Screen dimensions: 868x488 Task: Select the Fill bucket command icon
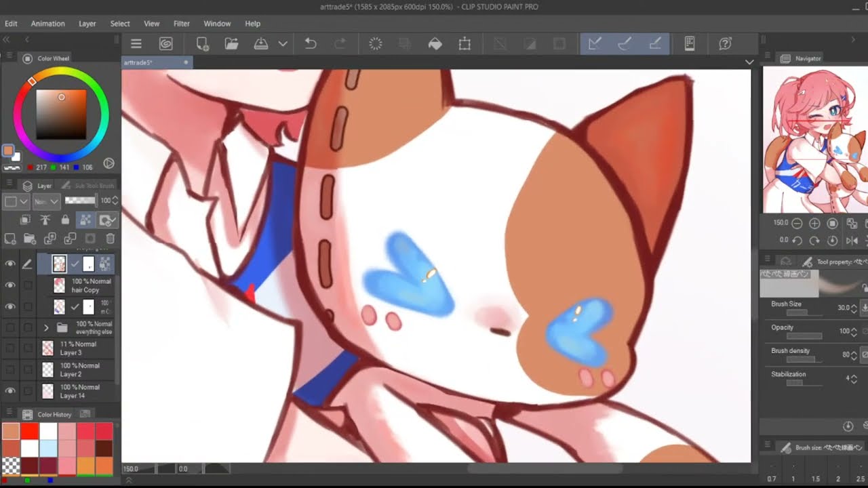(x=435, y=44)
